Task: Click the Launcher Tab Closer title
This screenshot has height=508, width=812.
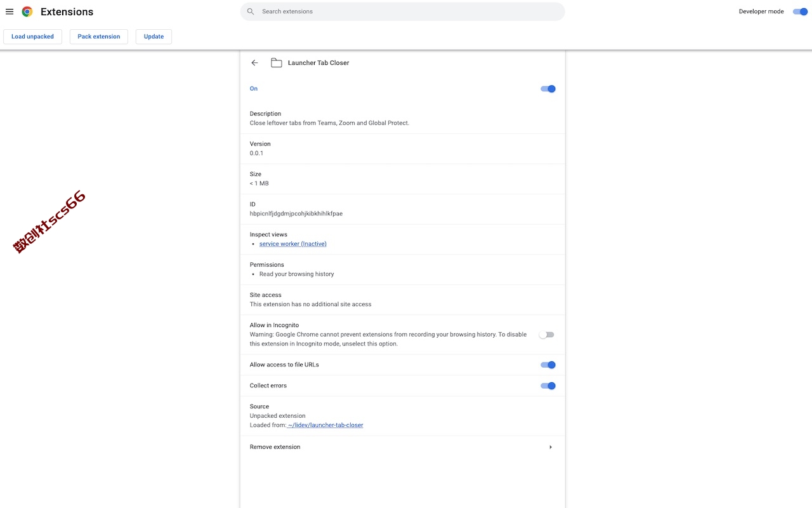Action: (318, 63)
